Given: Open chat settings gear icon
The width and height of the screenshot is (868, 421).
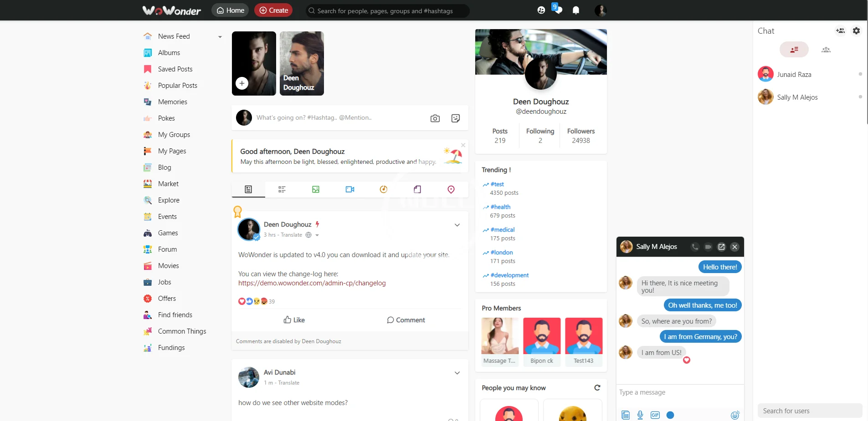Looking at the screenshot, I should [856, 31].
